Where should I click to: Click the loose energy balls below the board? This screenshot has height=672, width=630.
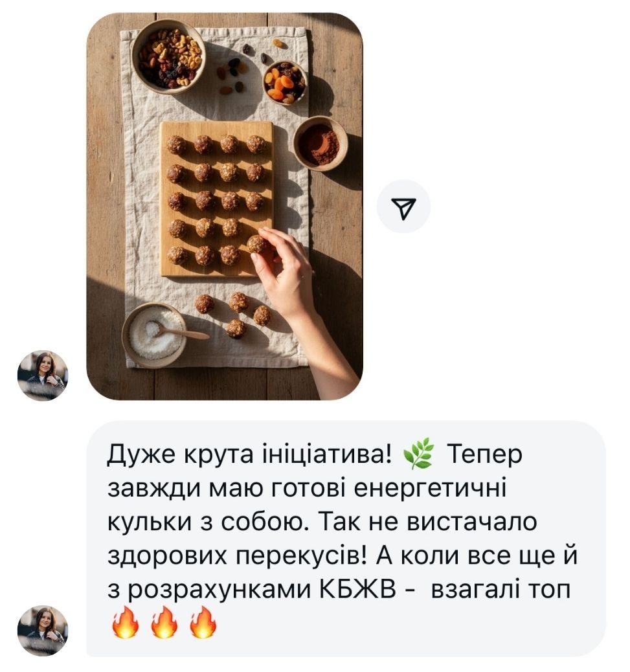[234, 315]
